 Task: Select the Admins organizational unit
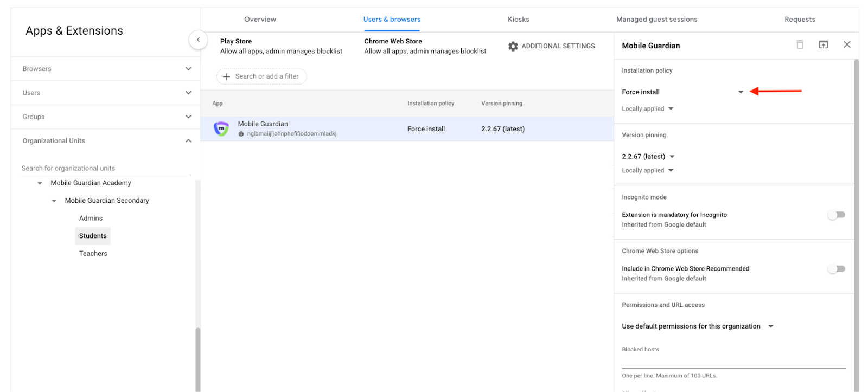coord(91,219)
